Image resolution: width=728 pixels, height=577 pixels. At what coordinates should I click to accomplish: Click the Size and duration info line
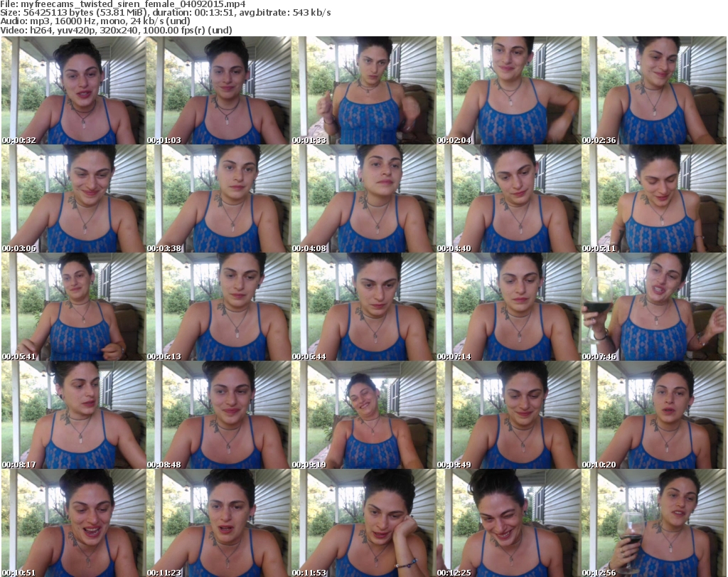(x=166, y=13)
